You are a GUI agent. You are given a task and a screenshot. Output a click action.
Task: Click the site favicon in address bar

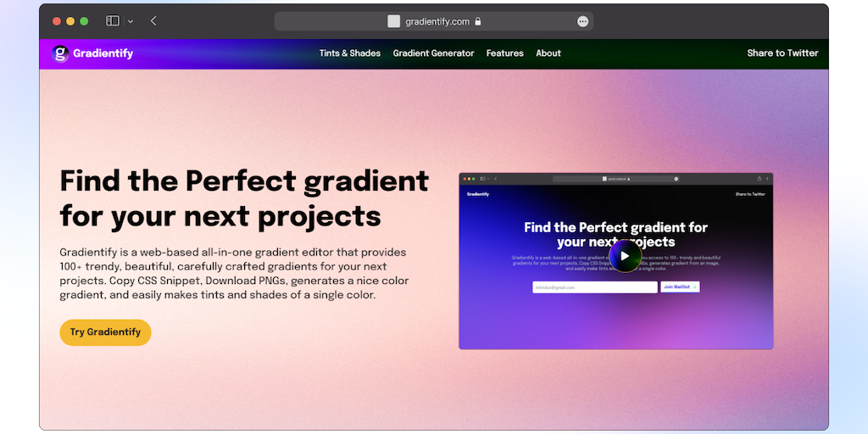click(x=393, y=21)
